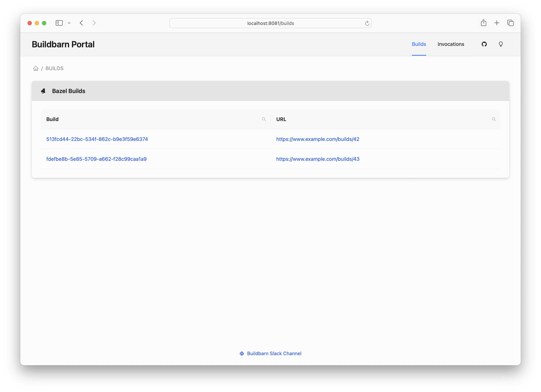Expand the sidebar dropdown chevron
Image resolution: width=541 pixels, height=392 pixels.
pyautogui.click(x=69, y=23)
